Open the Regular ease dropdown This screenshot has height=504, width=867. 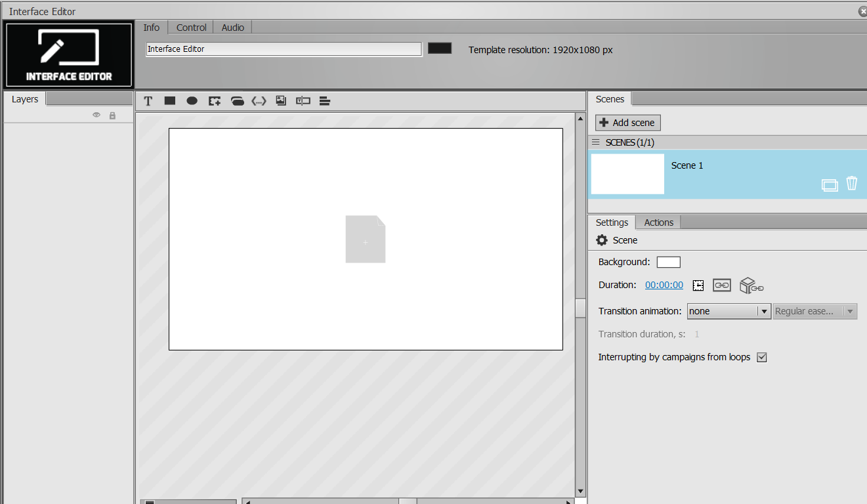point(815,311)
